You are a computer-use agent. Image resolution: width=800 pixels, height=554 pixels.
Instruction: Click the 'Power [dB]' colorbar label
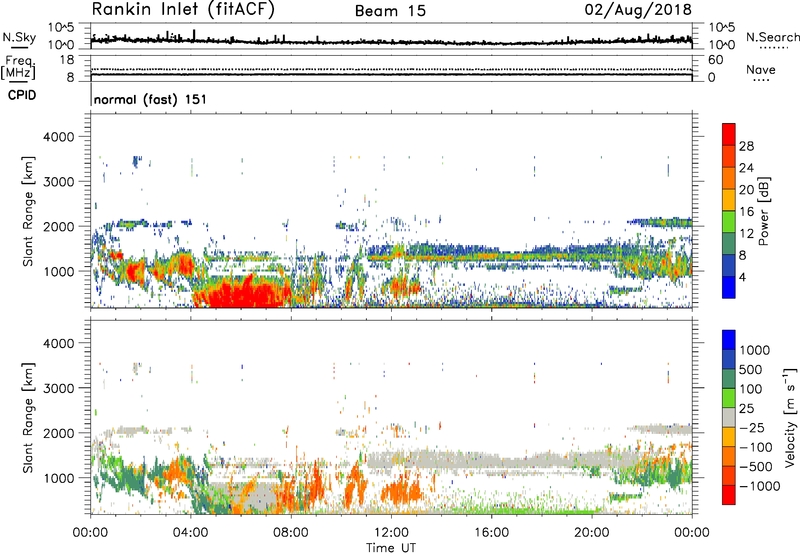763,211
